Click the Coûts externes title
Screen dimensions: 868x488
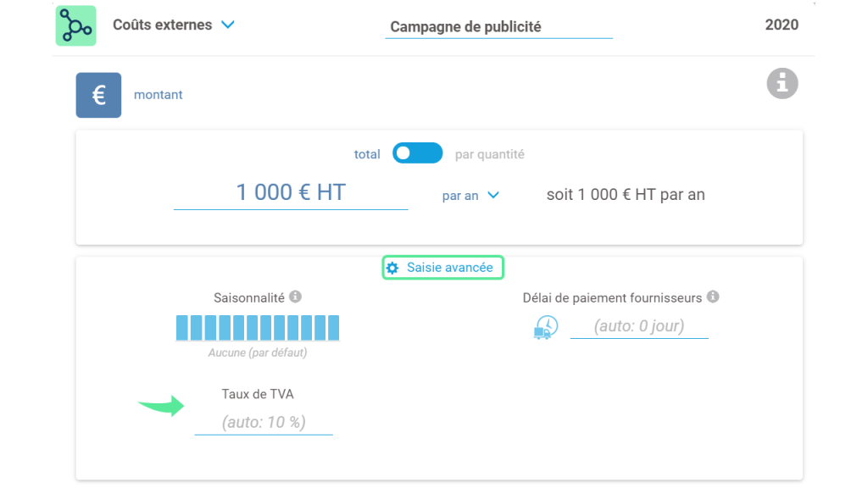(162, 25)
